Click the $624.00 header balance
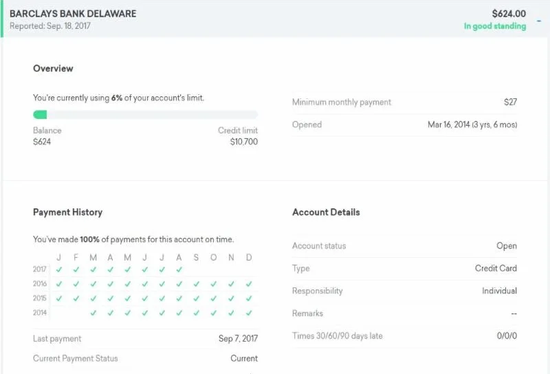 pos(509,14)
